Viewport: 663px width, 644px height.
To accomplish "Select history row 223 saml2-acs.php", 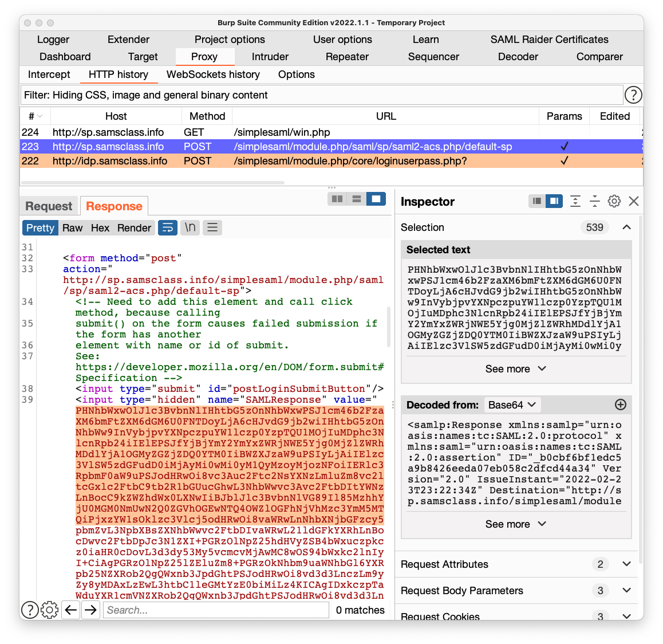I will (x=331, y=147).
